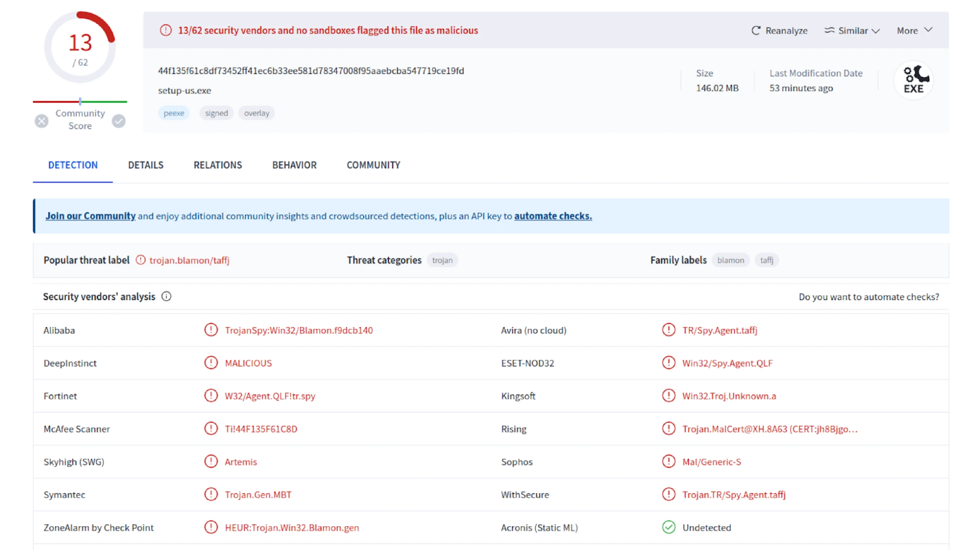Click McAfee Scanner malicious alert icon

(211, 429)
